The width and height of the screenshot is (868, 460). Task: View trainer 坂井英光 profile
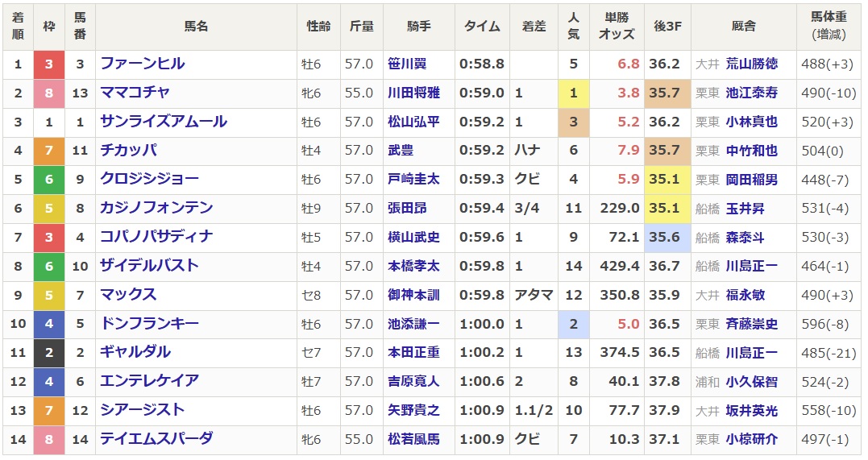click(751, 410)
